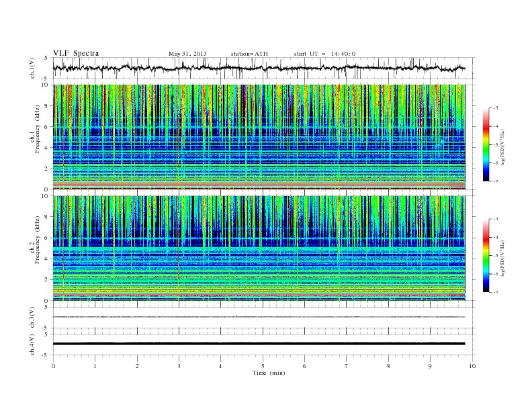Click the ch.2 spectrogram color bar

point(486,255)
